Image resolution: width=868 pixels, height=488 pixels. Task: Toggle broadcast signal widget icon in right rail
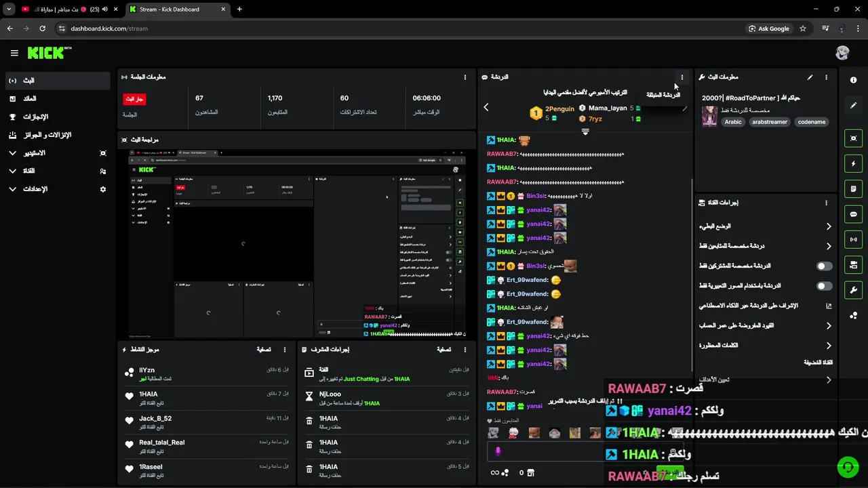(853, 239)
